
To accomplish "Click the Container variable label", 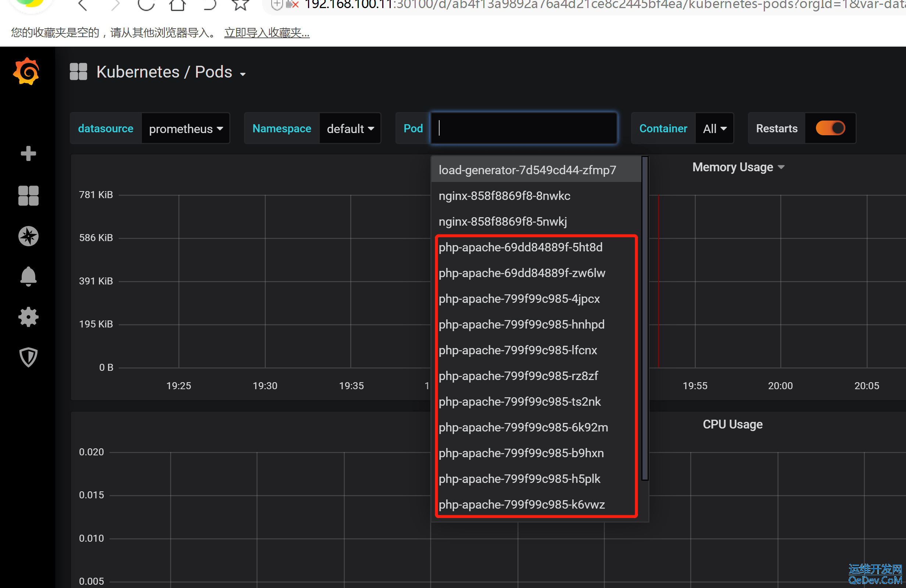I will coord(663,129).
